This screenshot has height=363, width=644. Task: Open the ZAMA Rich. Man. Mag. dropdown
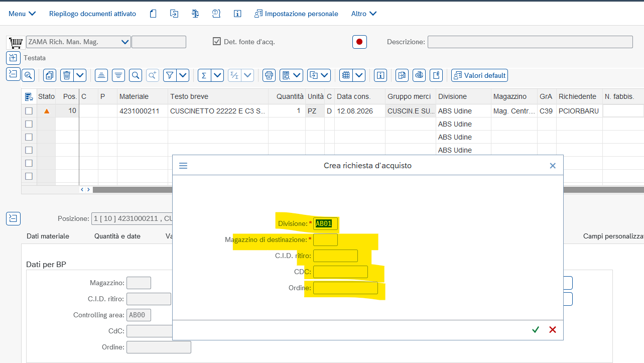[78, 42]
